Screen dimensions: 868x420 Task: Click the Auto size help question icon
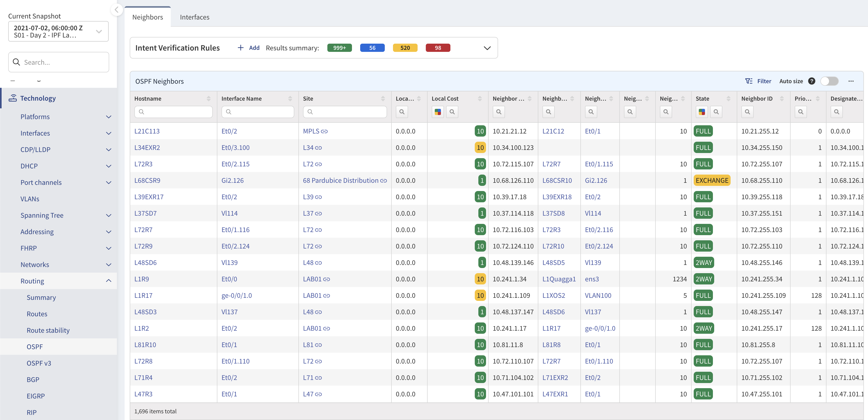click(812, 81)
